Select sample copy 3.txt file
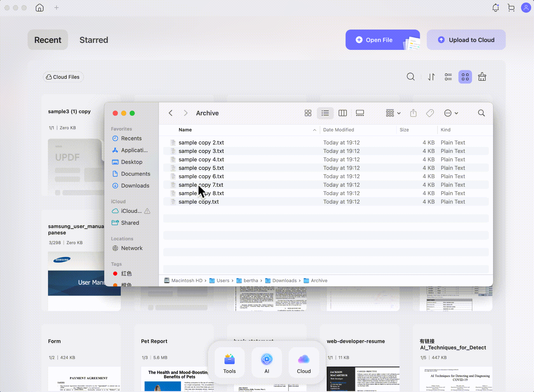Screen dimensions: 534x392 (x=326, y=151)
